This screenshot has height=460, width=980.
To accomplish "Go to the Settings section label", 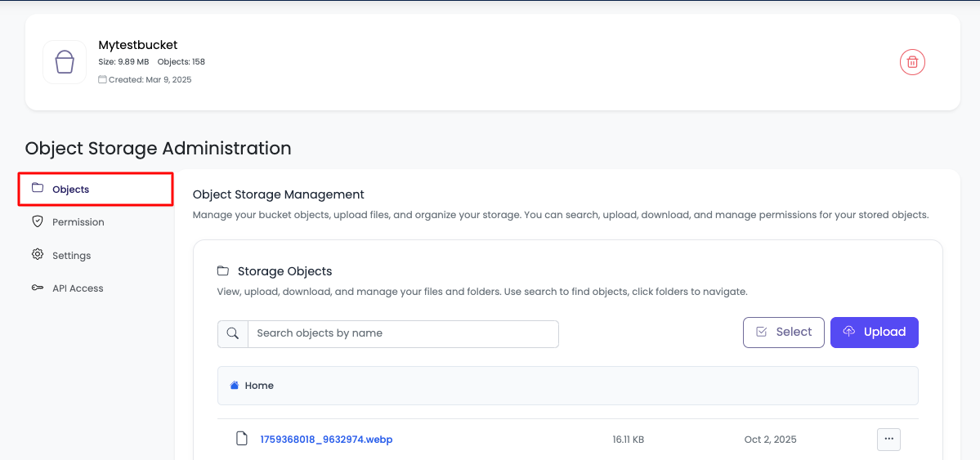I will point(72,256).
